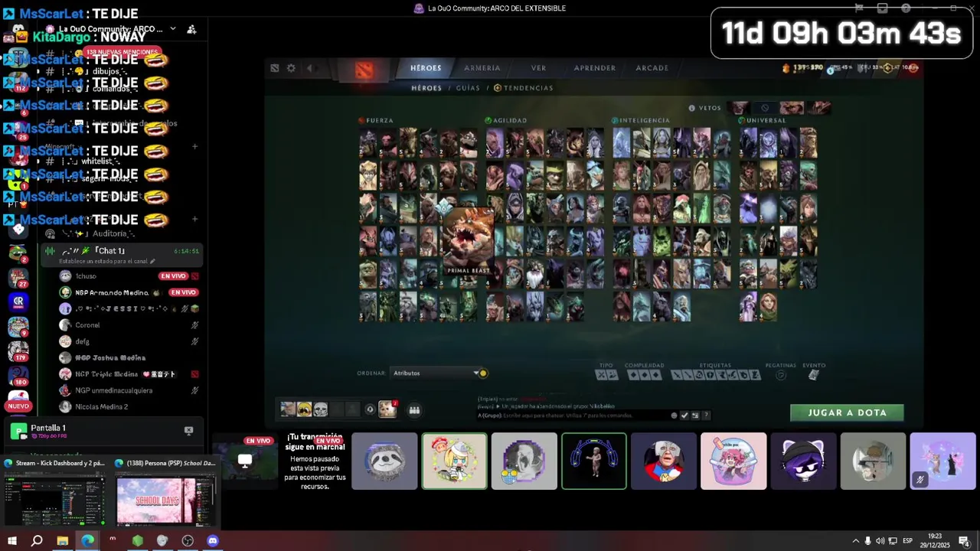Open the 138 NUEVAS MENCIONES pill
980x551 pixels.
pyautogui.click(x=121, y=52)
